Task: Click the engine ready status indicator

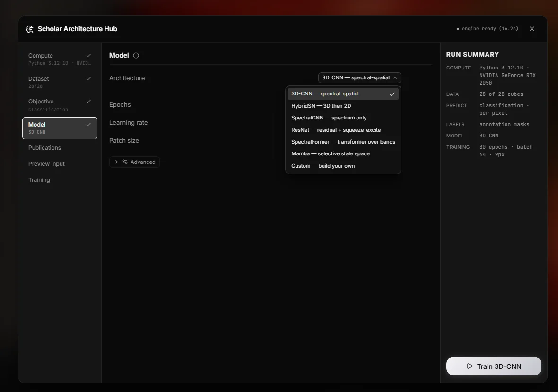Action: [487, 29]
